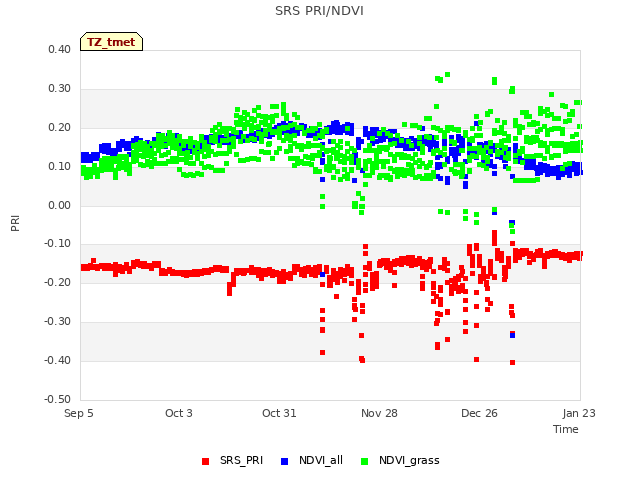Click the blue NDVI_all legend swatch
640x480 pixels.
[x=284, y=461]
